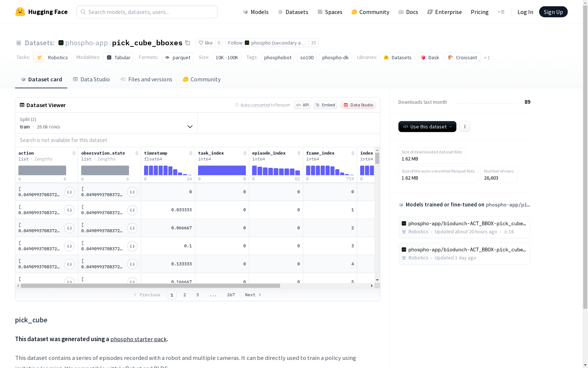Sort by the action column
Viewport: 588px width, 368px height.
point(74,153)
